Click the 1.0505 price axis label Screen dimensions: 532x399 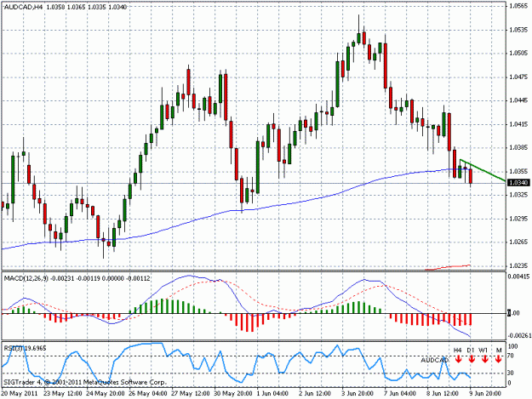(x=518, y=54)
